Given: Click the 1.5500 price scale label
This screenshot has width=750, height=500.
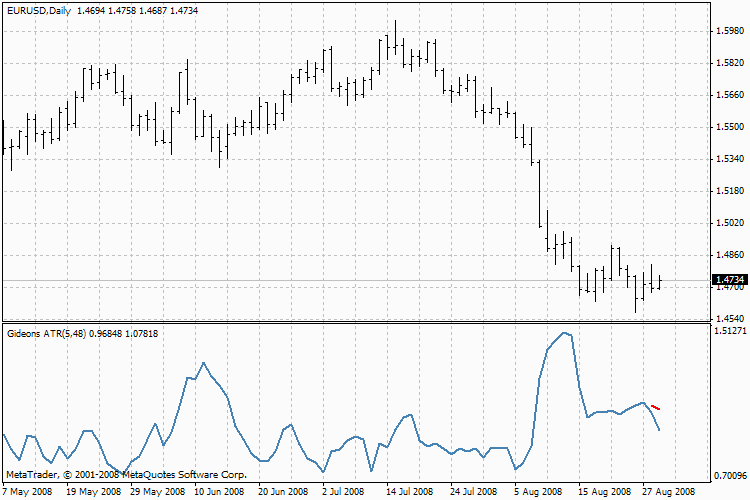Looking at the screenshot, I should pos(729,127).
